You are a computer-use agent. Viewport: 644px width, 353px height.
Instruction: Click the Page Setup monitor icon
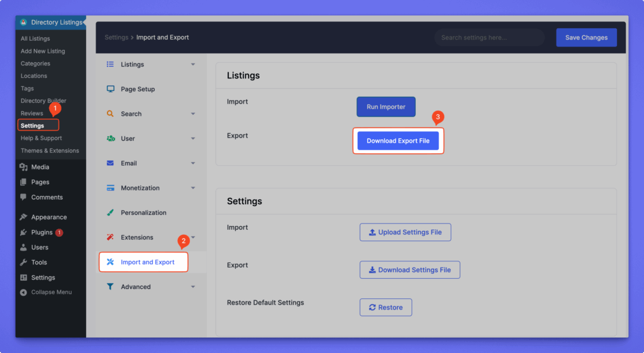(x=110, y=89)
